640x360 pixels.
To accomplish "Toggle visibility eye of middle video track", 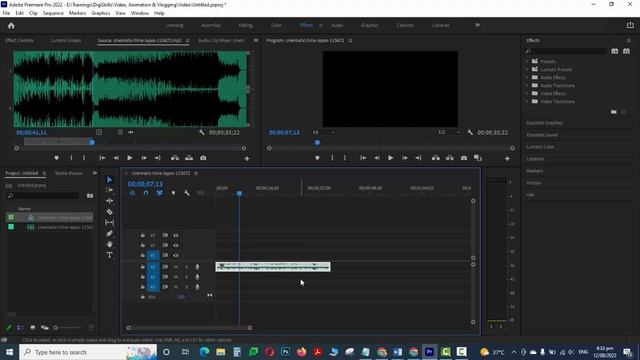I will pyautogui.click(x=176, y=245).
